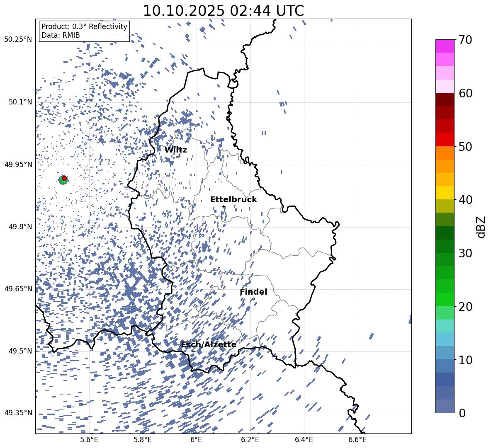This screenshot has width=491, height=448.
Task: Click the Esch/Alzette station cross marker
Action: [194, 351]
